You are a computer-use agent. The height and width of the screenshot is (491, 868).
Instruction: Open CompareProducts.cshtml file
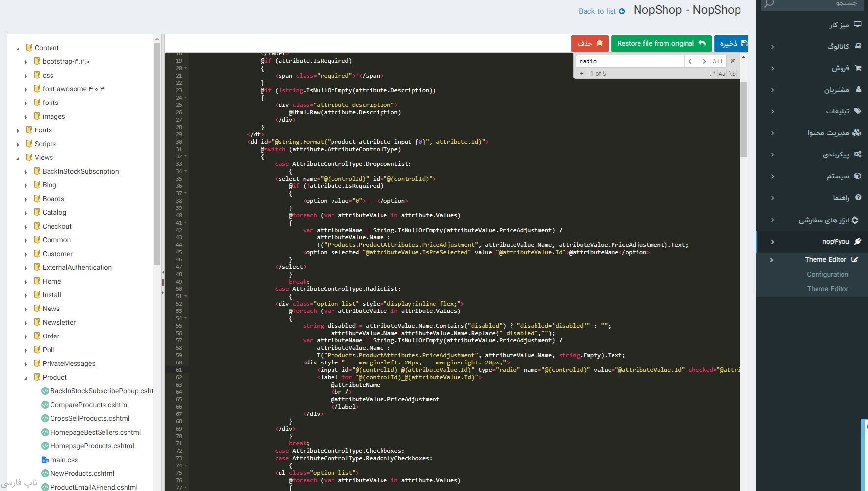(89, 405)
